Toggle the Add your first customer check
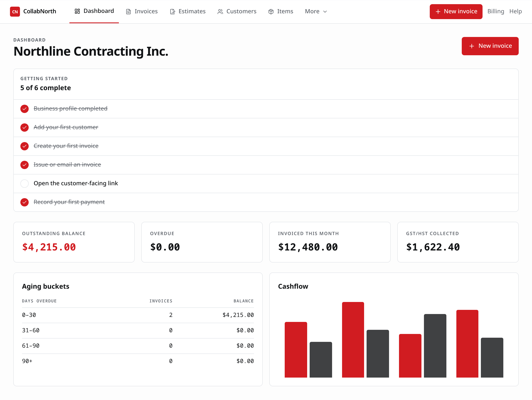The width and height of the screenshot is (532, 400). pos(25,127)
